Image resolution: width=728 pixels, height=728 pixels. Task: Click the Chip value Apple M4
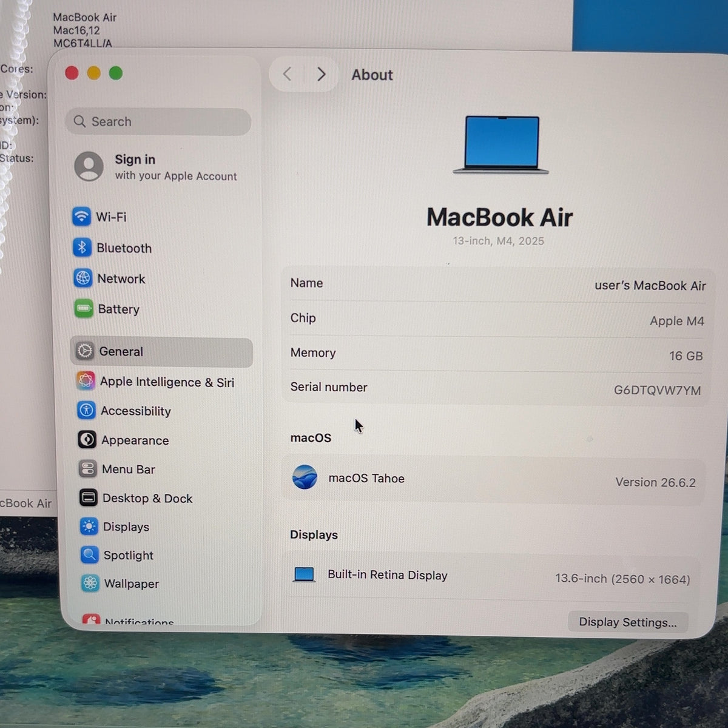pyautogui.click(x=676, y=321)
